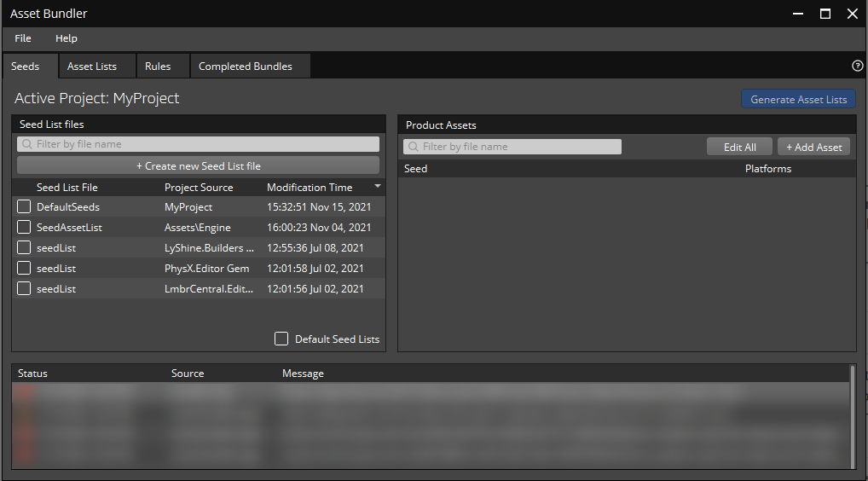
Task: Check the DefaultSeeds seed list checkbox
Action: (24, 207)
